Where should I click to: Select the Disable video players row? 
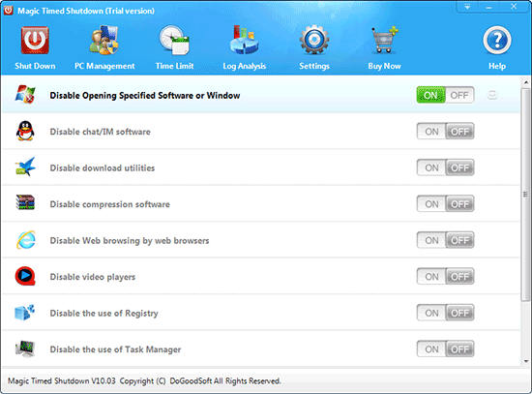coord(260,277)
